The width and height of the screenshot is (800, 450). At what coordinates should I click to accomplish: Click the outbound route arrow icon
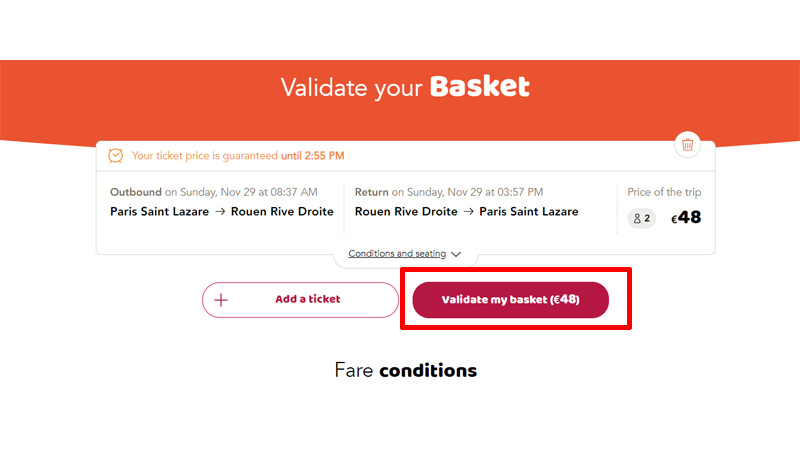[220, 211]
